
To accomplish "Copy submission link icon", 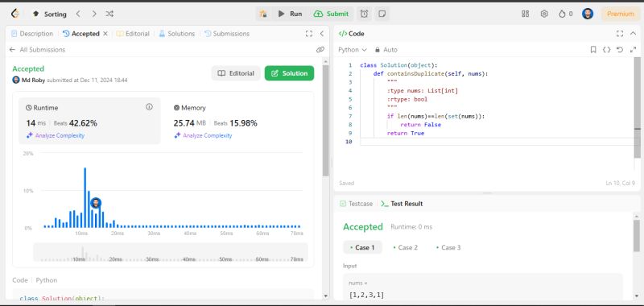I will 320,50.
